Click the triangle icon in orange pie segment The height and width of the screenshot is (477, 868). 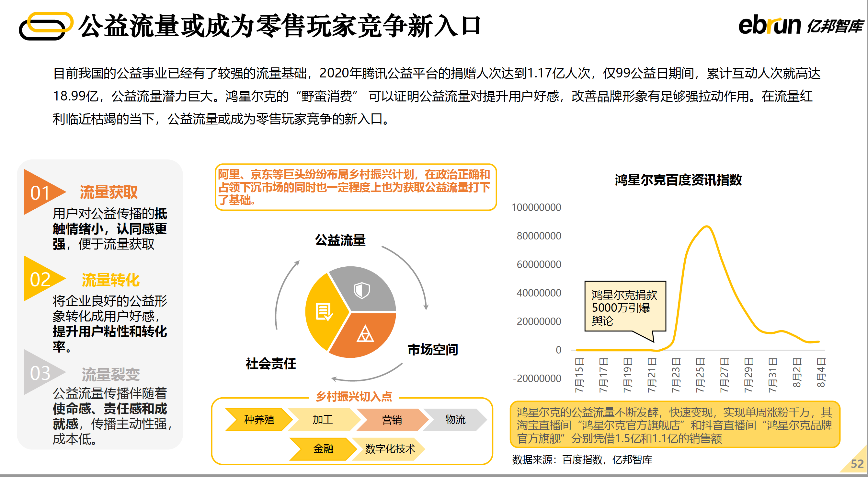pos(365,333)
